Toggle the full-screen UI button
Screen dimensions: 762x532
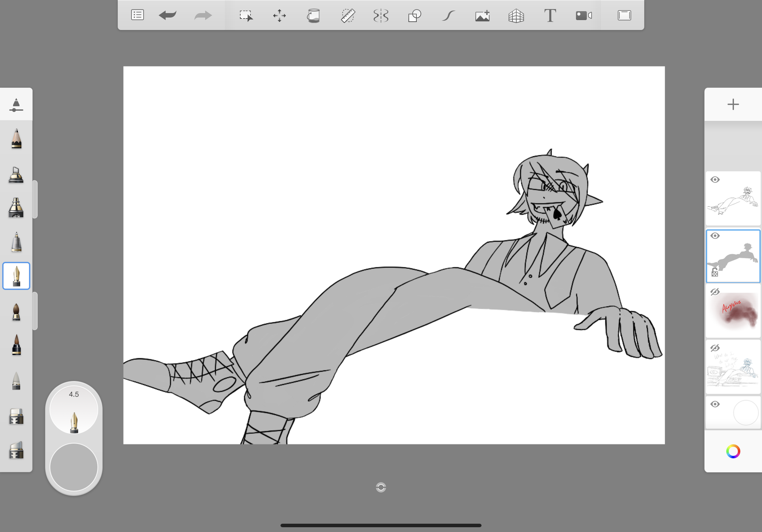click(624, 15)
